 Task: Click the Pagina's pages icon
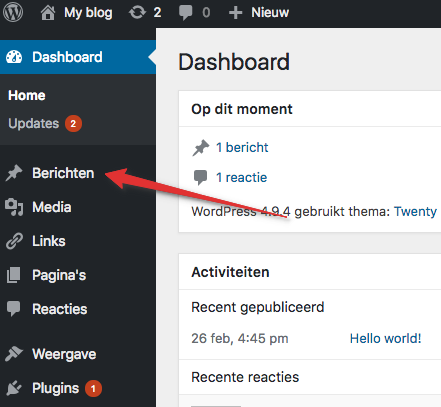(x=14, y=275)
